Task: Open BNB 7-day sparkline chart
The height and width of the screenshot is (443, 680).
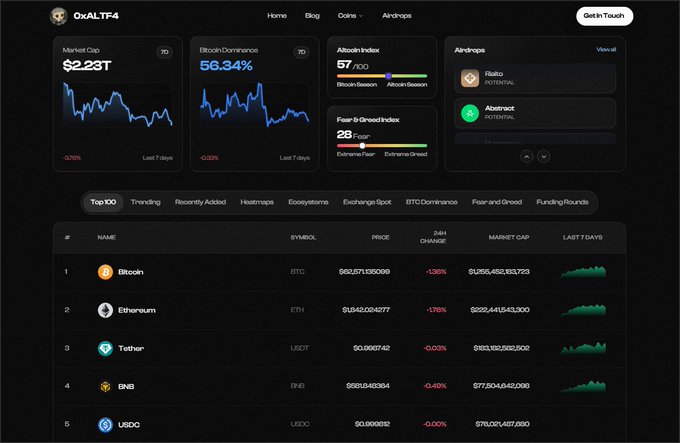Action: [x=583, y=386]
